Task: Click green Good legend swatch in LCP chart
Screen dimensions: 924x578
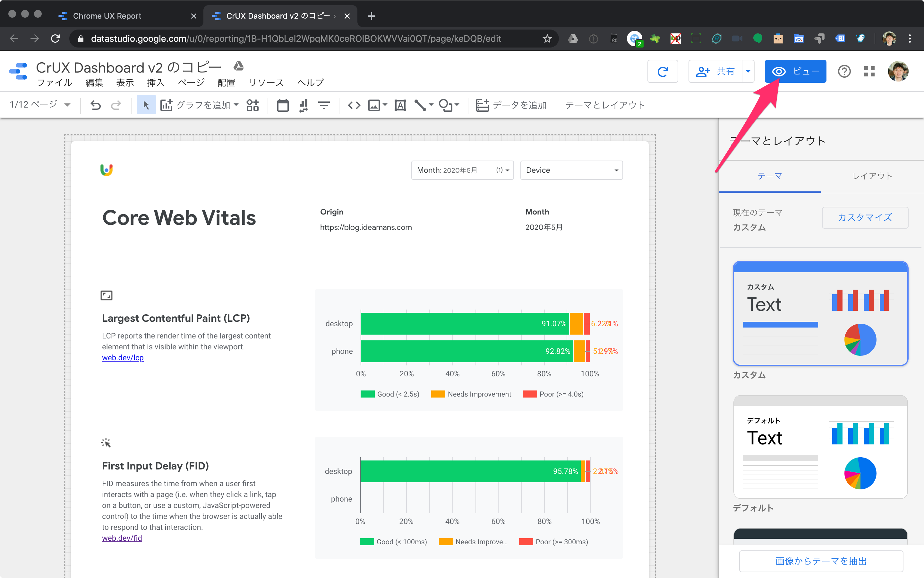Action: pyautogui.click(x=367, y=394)
